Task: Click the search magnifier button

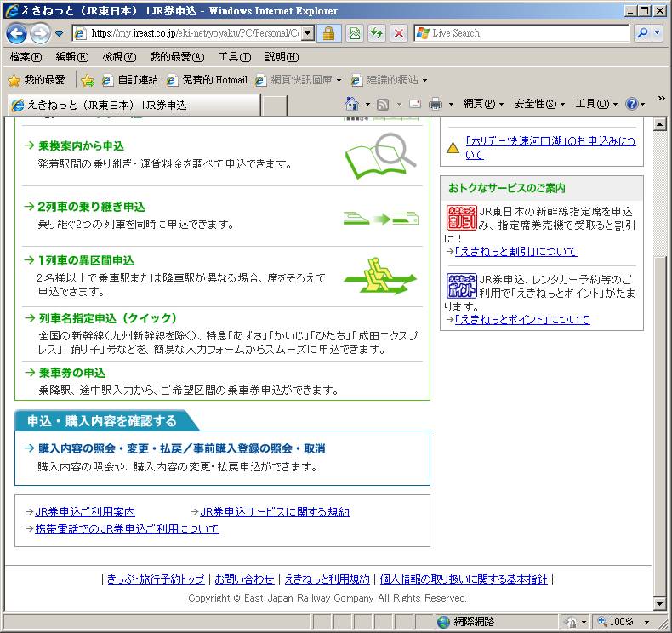Action: coord(642,33)
